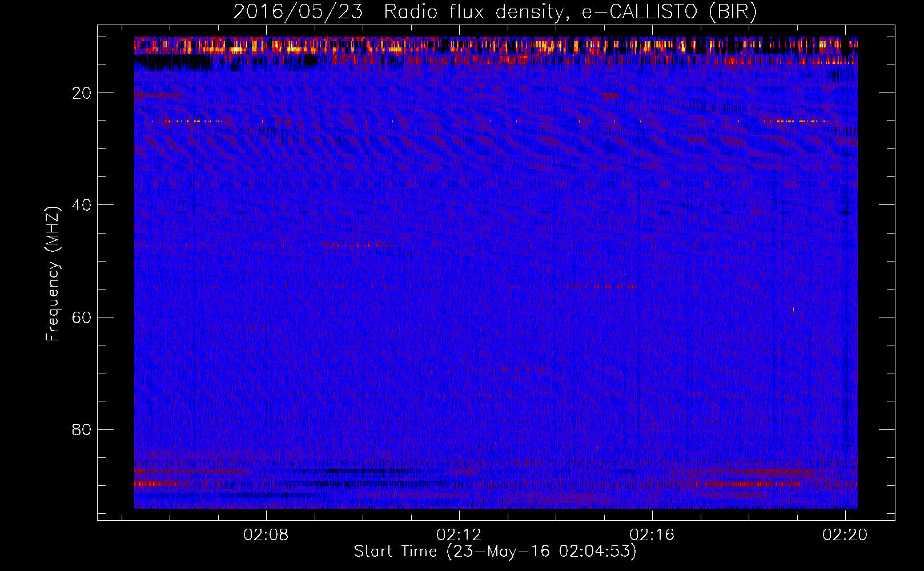Image resolution: width=924 pixels, height=571 pixels.
Task: Click the 'Start Time (23-May-16 02:04:53)' label
Action: [495, 552]
